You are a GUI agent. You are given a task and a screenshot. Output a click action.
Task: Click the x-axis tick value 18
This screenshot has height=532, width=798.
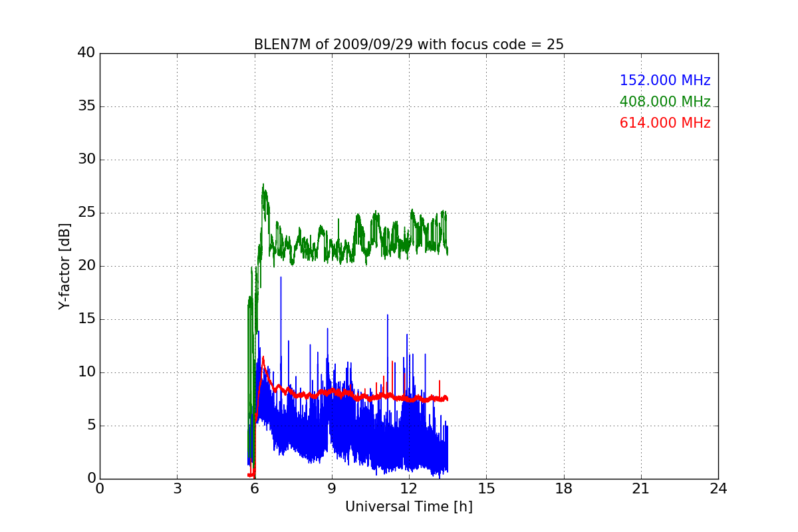[564, 489]
